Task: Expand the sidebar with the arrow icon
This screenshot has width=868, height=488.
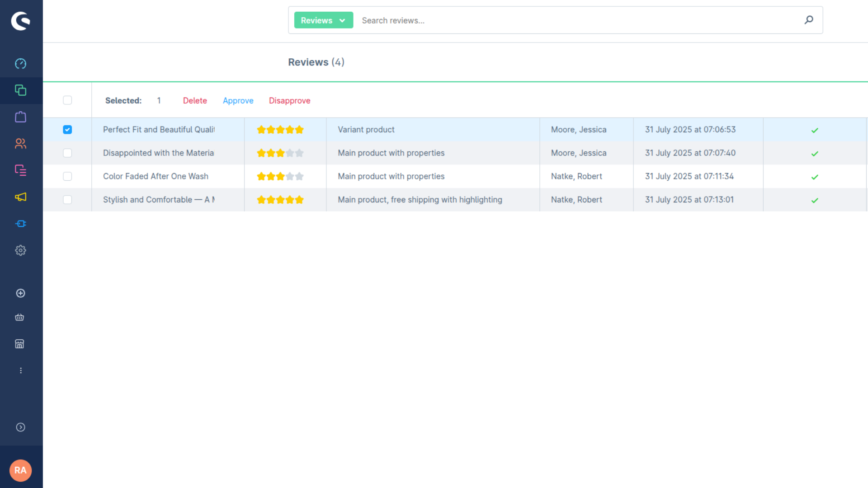Action: click(20, 427)
